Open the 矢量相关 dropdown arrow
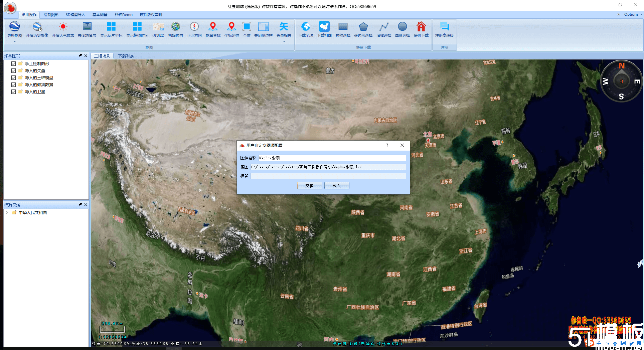Image resolution: width=644 pixels, height=350 pixels. coord(284,41)
